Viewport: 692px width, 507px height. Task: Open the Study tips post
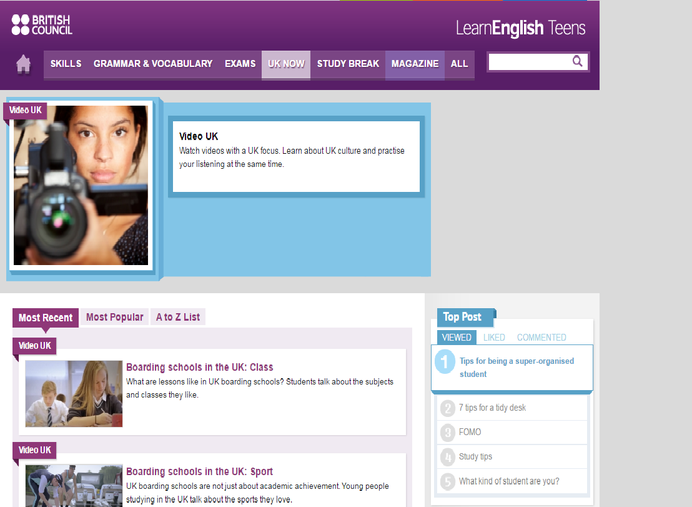pos(475,456)
